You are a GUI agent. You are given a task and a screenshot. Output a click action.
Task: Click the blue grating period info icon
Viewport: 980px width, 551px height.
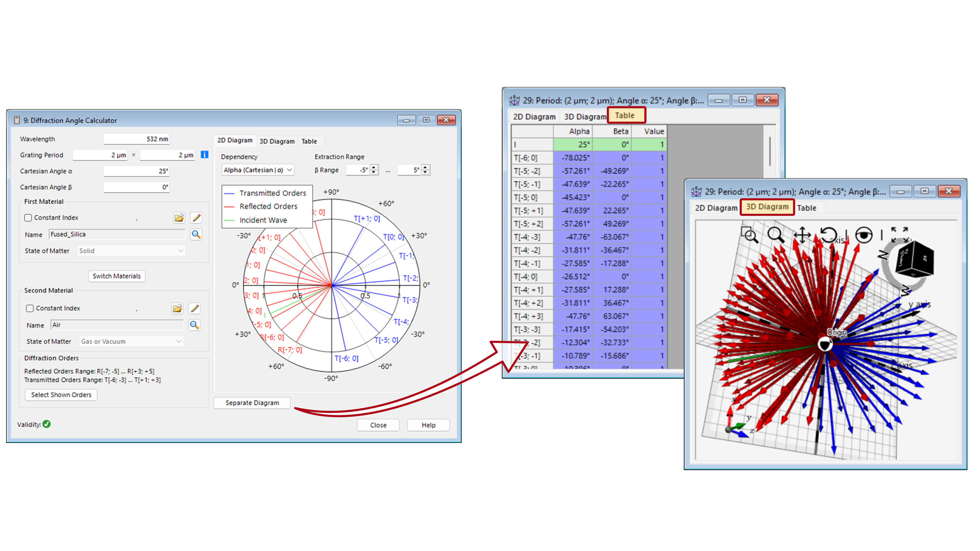coord(204,154)
